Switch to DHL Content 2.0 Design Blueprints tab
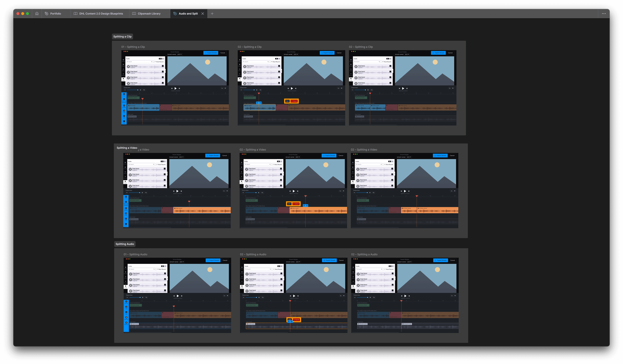This screenshot has height=364, width=623. pos(101,14)
